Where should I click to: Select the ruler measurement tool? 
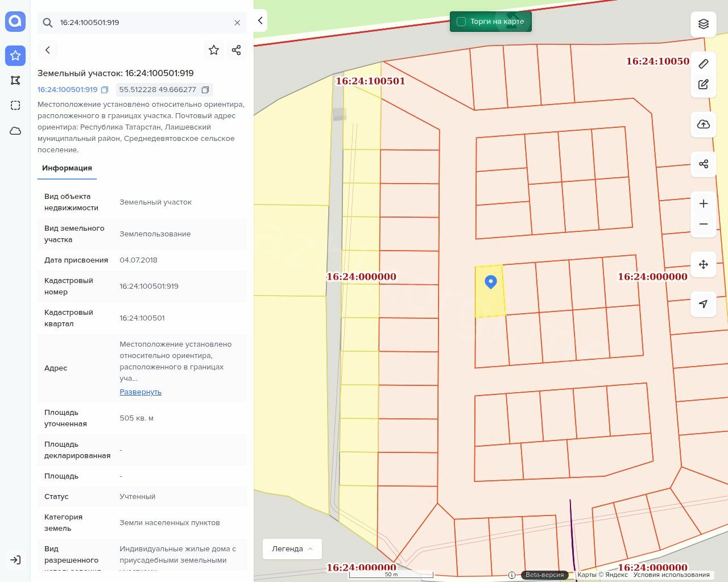704,64
